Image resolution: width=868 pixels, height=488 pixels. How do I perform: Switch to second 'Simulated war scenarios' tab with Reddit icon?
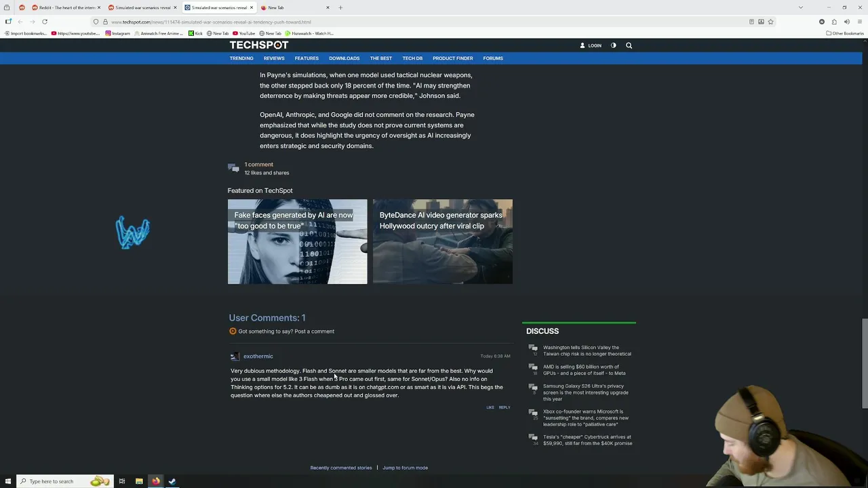pos(142,7)
